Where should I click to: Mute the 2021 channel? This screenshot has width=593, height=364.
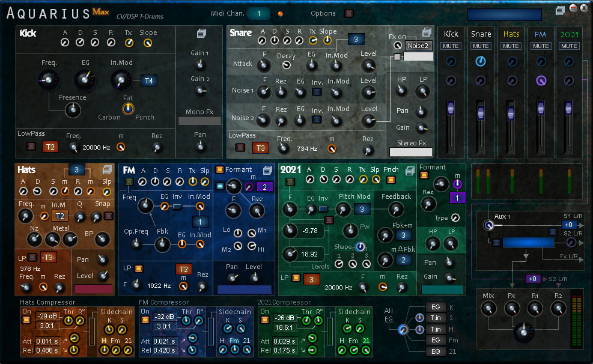click(x=569, y=46)
